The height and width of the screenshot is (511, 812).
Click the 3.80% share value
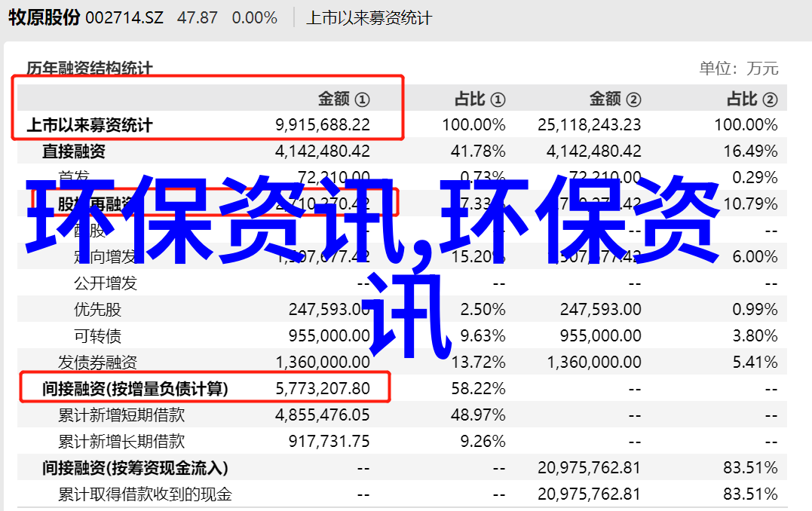(x=755, y=336)
